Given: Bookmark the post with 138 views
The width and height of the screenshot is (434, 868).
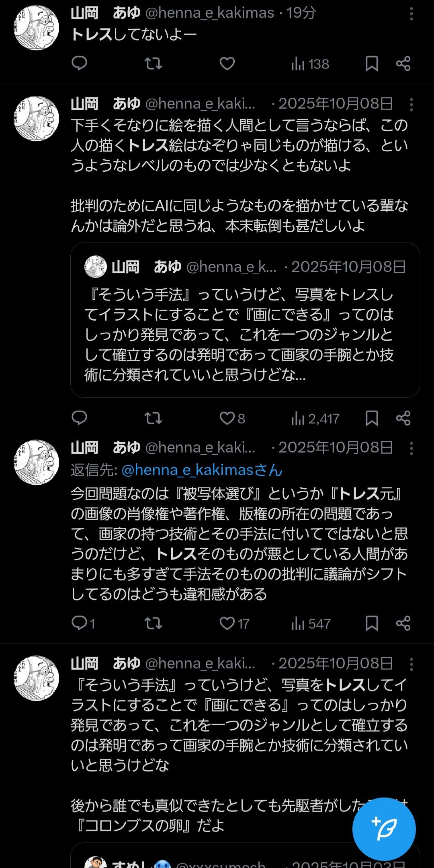Looking at the screenshot, I should coord(372,64).
